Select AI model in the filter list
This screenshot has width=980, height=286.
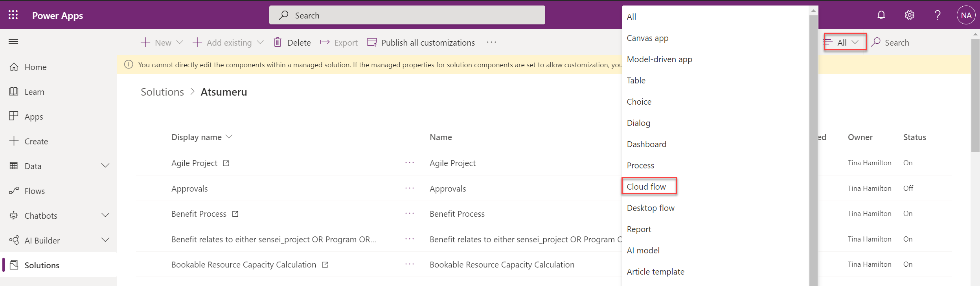(716, 250)
